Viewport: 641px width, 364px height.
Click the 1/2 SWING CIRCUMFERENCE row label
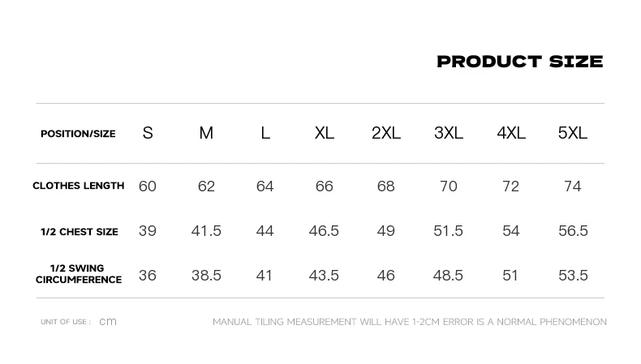tap(79, 274)
